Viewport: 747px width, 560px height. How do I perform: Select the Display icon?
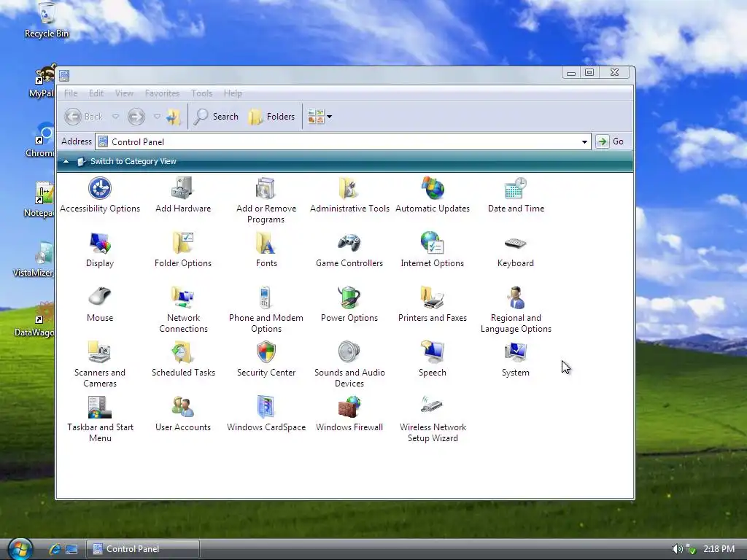(x=99, y=249)
